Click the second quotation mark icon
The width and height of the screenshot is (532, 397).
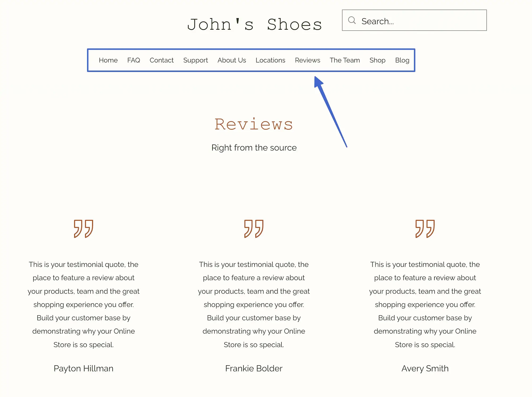pyautogui.click(x=254, y=228)
